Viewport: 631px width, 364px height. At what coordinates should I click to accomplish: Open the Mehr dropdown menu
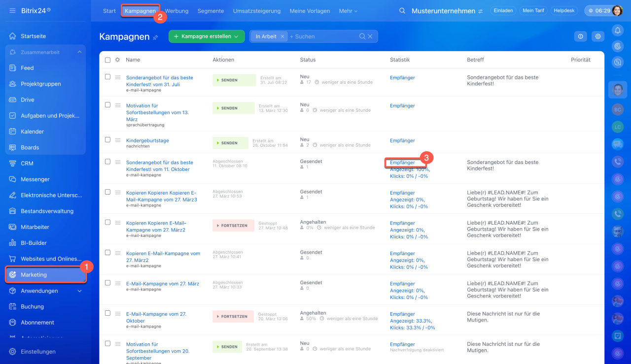(x=348, y=11)
